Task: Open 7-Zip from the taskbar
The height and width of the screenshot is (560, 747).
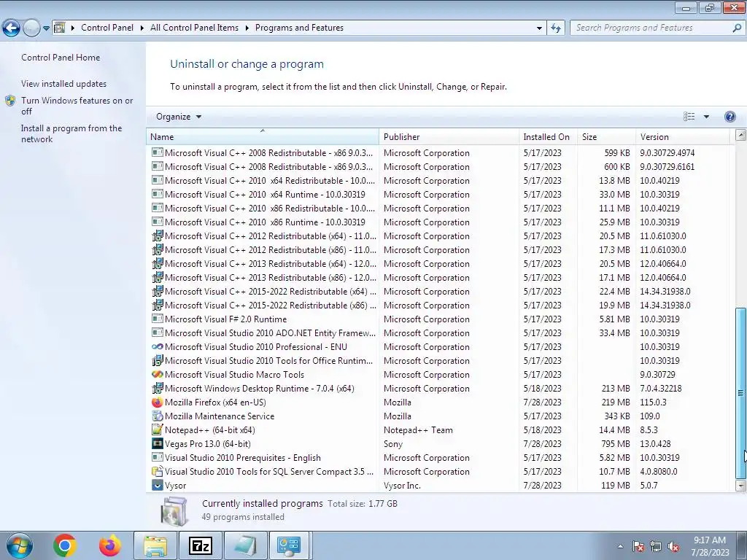Action: coord(200,545)
